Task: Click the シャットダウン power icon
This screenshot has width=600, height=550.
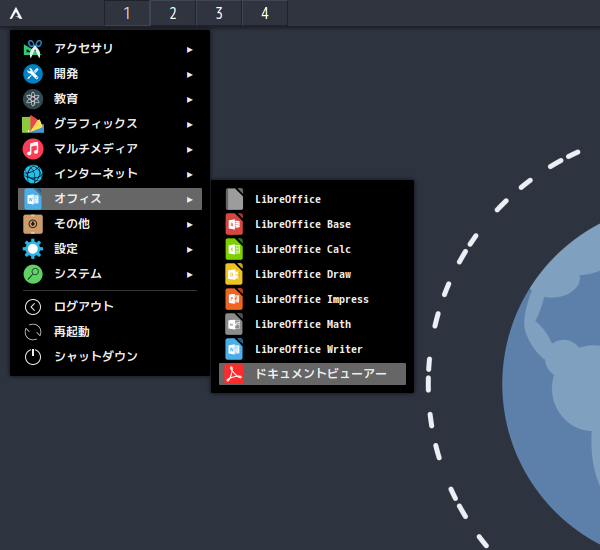Action: (33, 357)
